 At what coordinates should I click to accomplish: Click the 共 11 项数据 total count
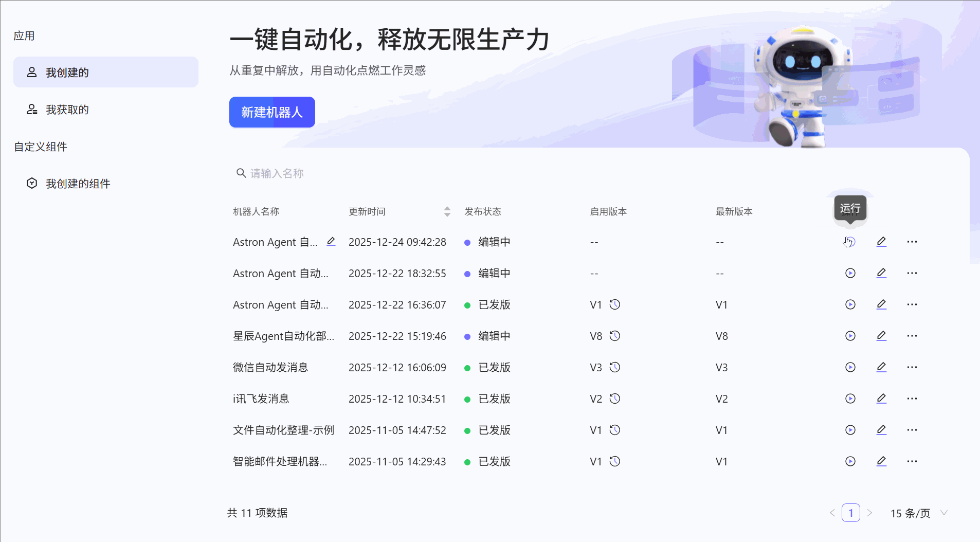pos(258,513)
